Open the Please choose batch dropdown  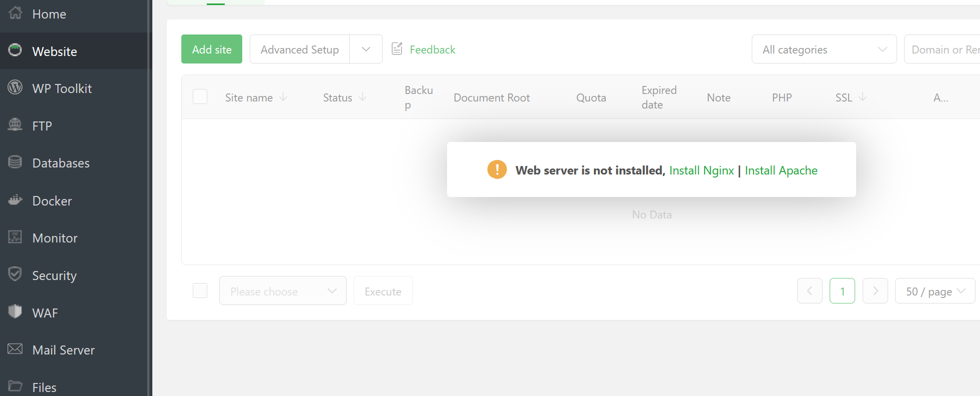pos(283,290)
